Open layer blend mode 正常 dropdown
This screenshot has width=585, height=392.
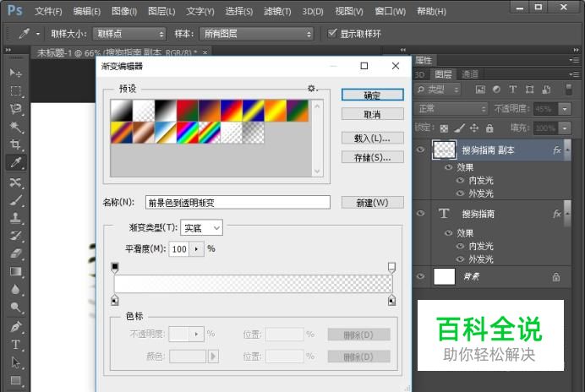click(451, 108)
